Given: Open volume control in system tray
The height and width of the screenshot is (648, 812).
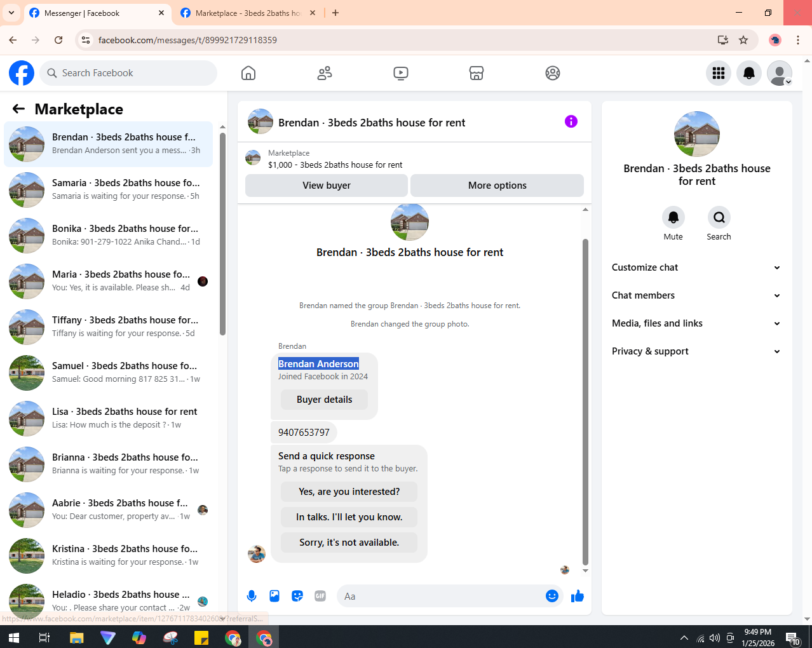Looking at the screenshot, I should [x=715, y=638].
